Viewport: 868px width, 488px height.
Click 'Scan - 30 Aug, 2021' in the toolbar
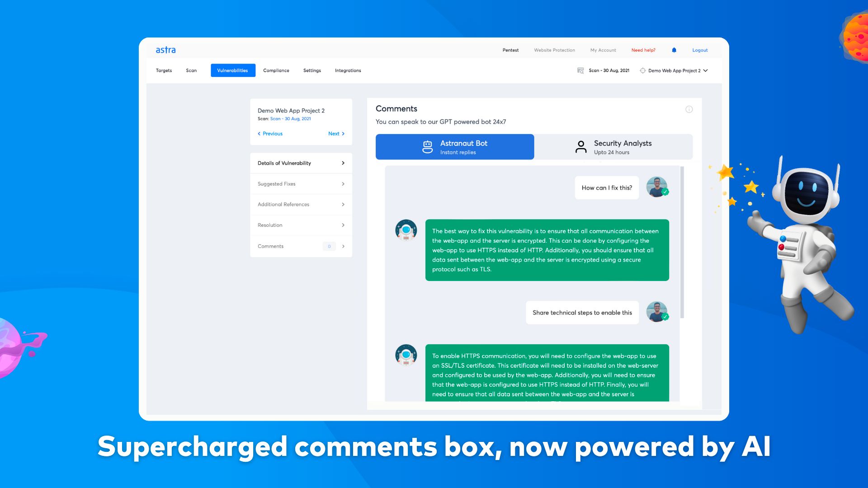tap(609, 70)
